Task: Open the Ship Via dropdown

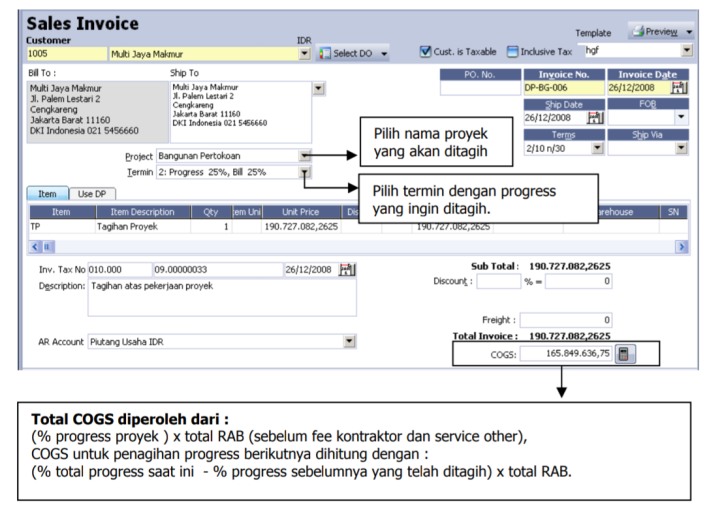Action: click(681, 148)
